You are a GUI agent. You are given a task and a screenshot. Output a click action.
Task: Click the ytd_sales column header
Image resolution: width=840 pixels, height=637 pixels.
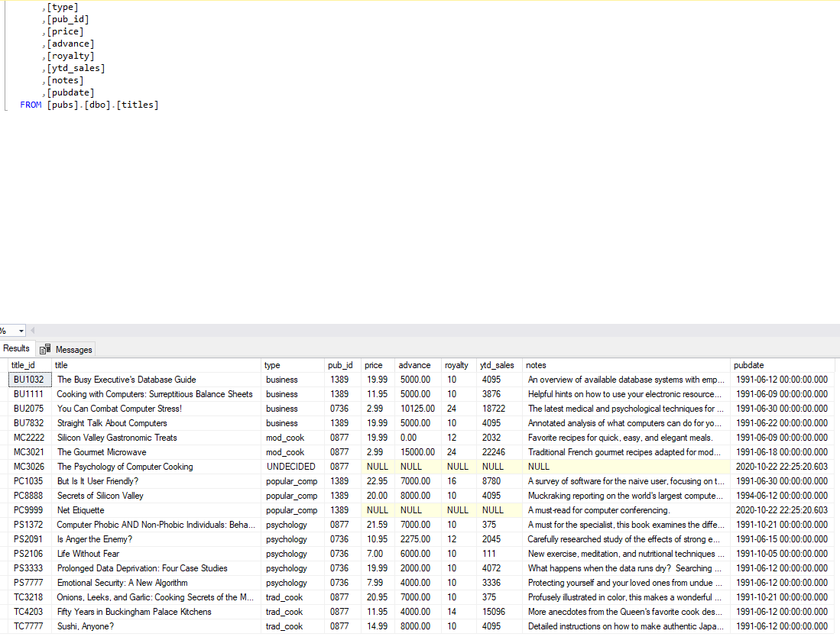(499, 365)
